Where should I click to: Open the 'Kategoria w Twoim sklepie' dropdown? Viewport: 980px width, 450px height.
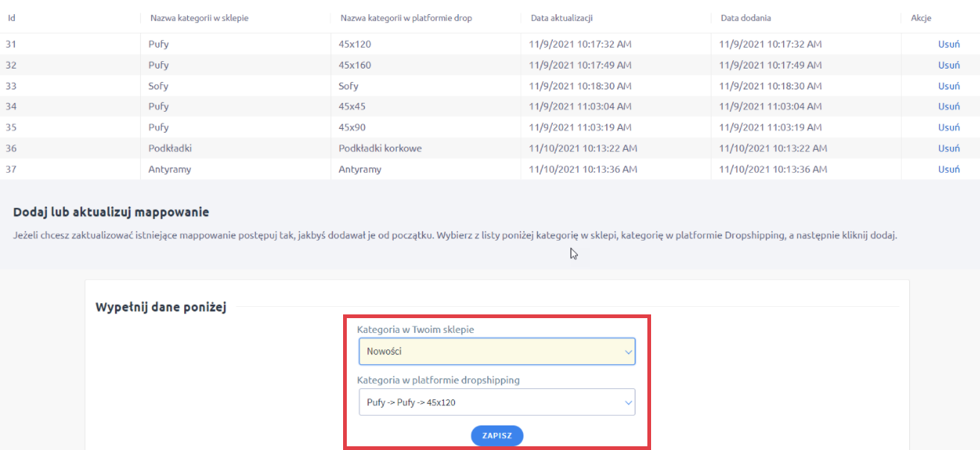(x=497, y=352)
